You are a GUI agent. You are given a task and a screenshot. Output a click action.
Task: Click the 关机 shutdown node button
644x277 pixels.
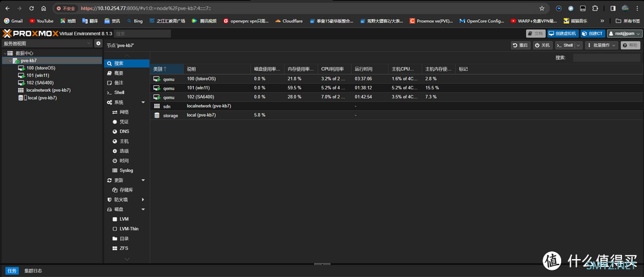[543, 45]
